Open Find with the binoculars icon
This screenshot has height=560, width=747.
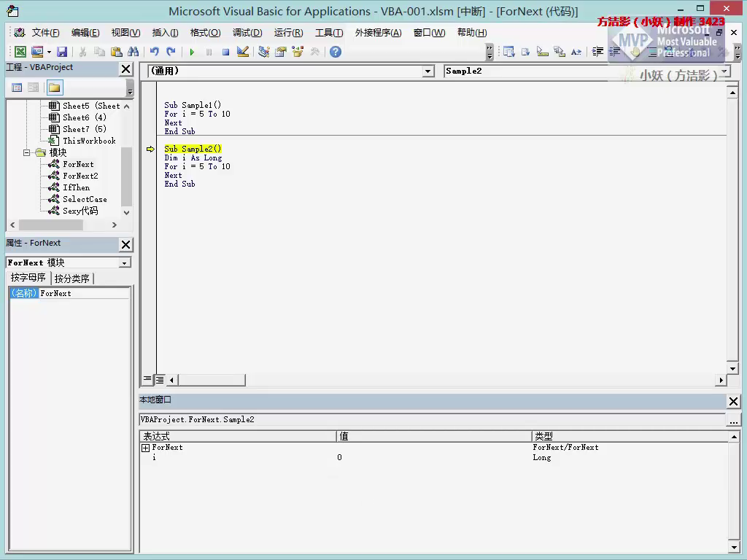coord(133,52)
